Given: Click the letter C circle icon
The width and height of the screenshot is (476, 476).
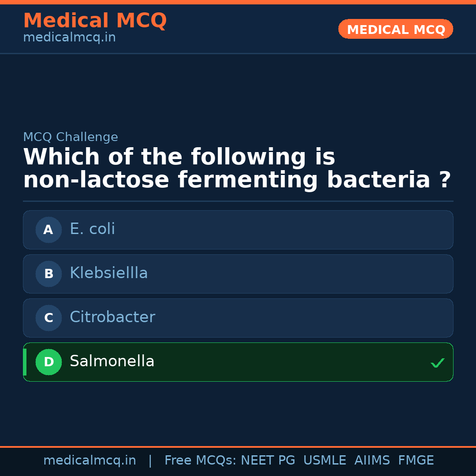Looking at the screenshot, I should (x=48, y=318).
